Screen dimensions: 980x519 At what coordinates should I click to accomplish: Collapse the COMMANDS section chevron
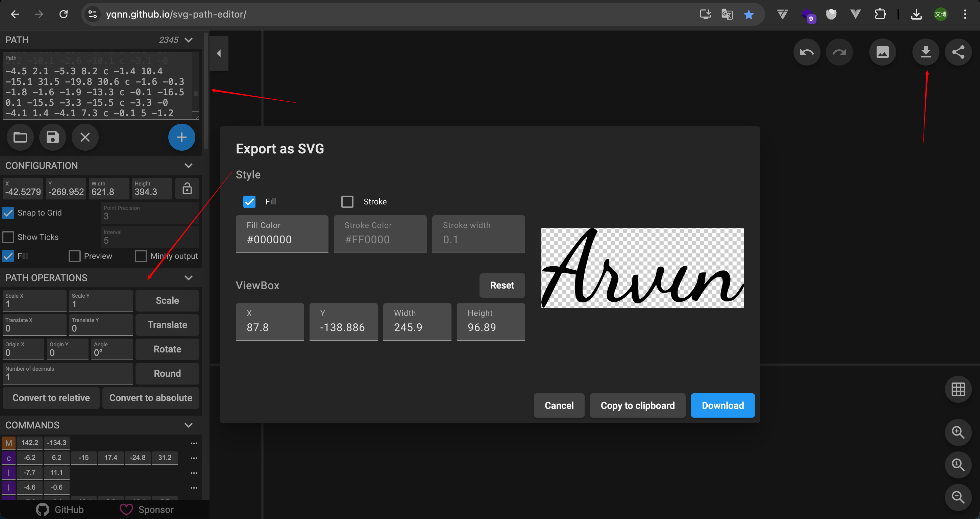(x=188, y=425)
